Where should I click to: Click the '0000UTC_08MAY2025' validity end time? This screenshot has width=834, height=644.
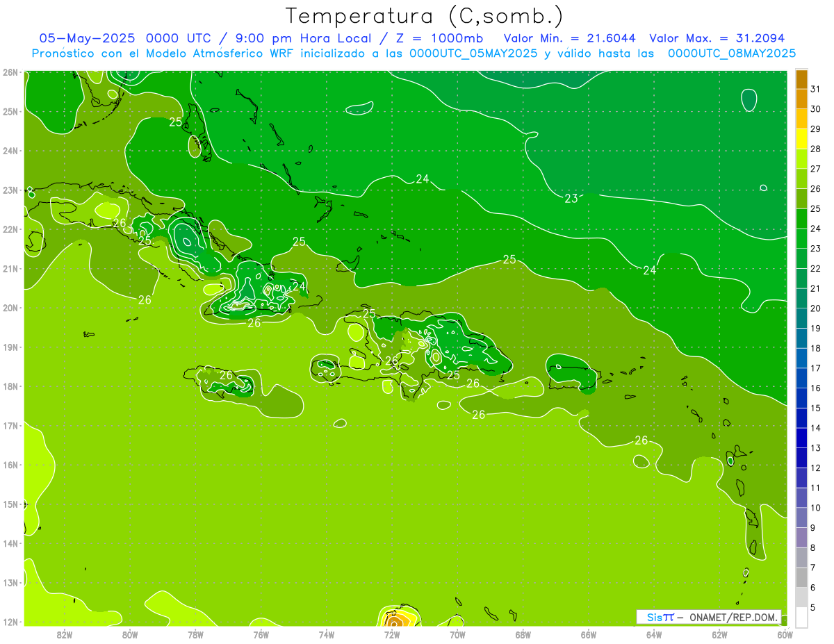pyautogui.click(x=732, y=53)
